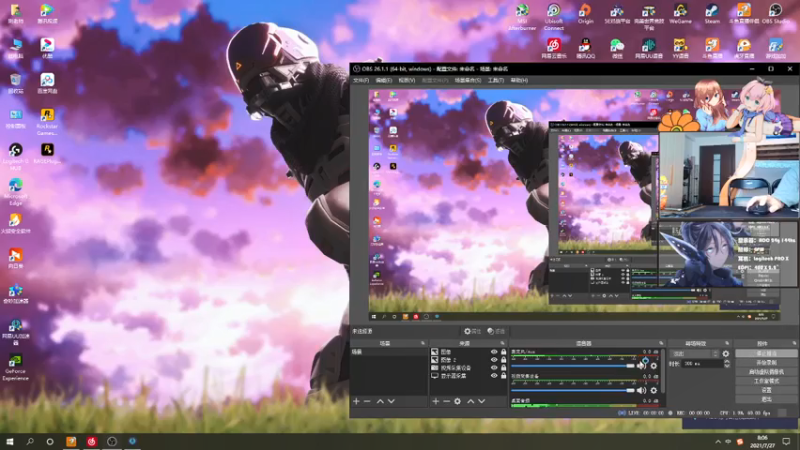
Task: Adjust the second mixer track volume slider
Action: click(x=573, y=390)
